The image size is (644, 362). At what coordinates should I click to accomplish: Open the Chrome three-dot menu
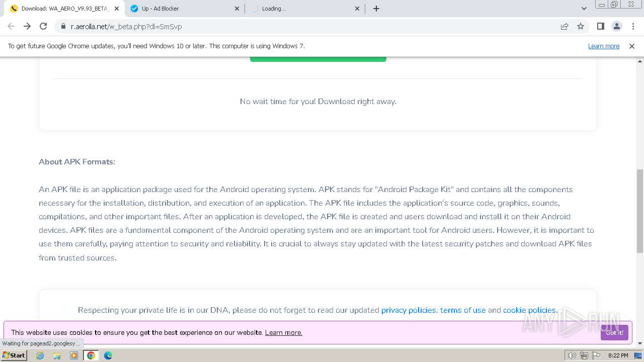tap(632, 26)
